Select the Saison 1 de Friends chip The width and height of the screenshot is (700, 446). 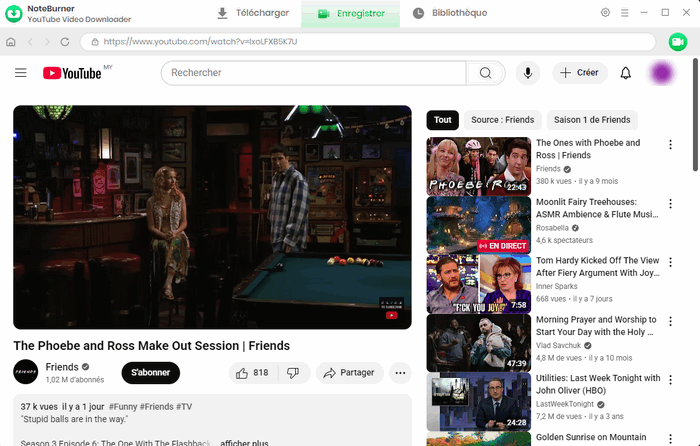point(592,120)
